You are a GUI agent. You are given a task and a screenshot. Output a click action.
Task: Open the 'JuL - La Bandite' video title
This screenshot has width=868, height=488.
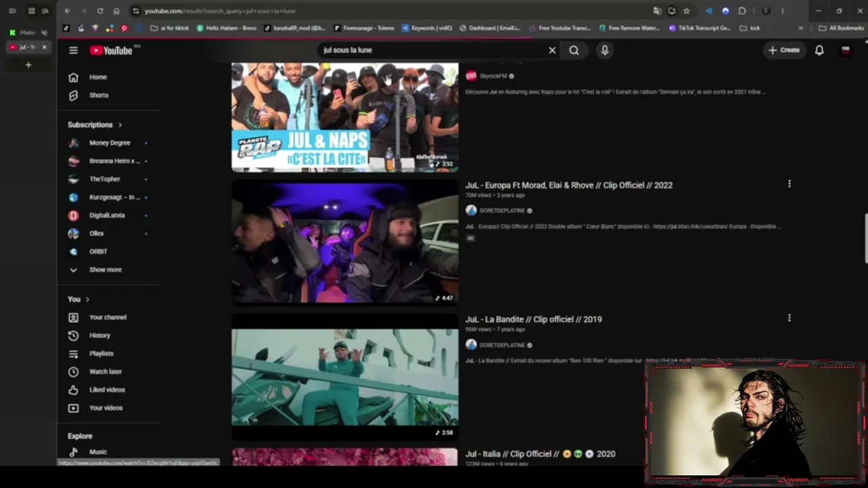tap(534, 319)
